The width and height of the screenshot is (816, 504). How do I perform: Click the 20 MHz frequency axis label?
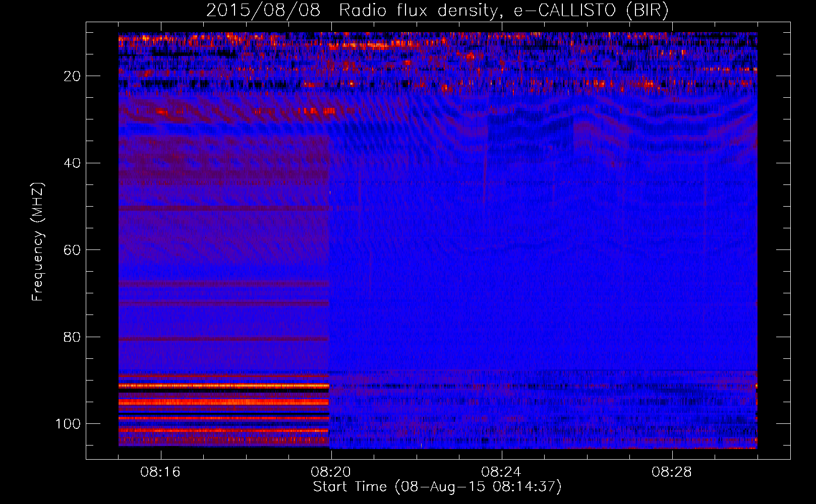point(72,76)
